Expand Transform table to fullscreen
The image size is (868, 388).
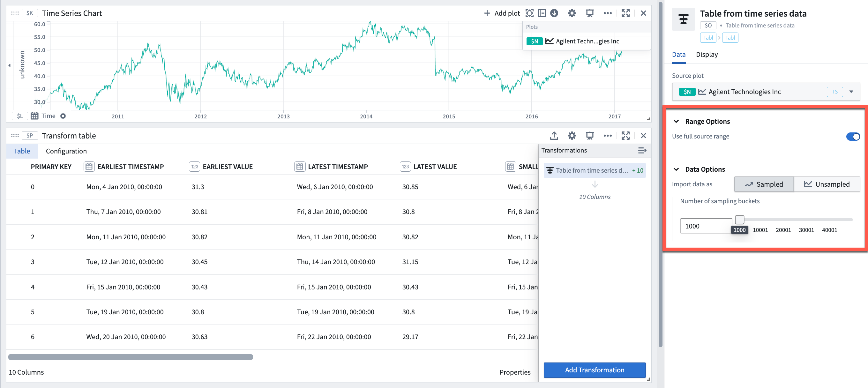click(625, 136)
